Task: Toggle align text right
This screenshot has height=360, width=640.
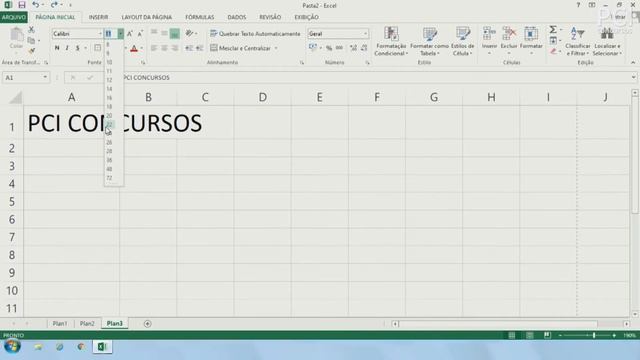Action: [x=174, y=48]
